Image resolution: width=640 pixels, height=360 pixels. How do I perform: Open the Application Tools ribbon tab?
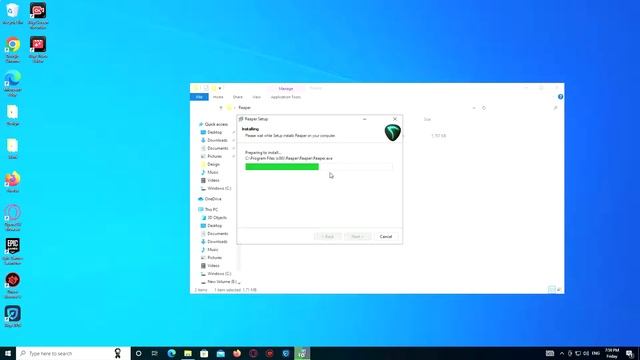(x=286, y=97)
